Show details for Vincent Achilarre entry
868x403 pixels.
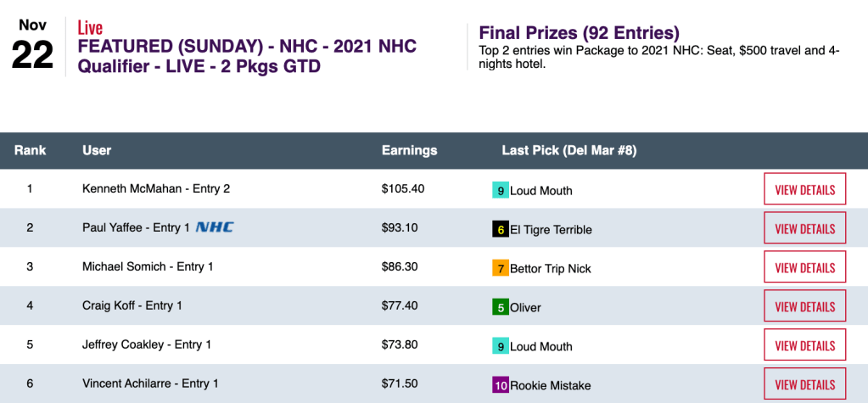click(x=804, y=384)
